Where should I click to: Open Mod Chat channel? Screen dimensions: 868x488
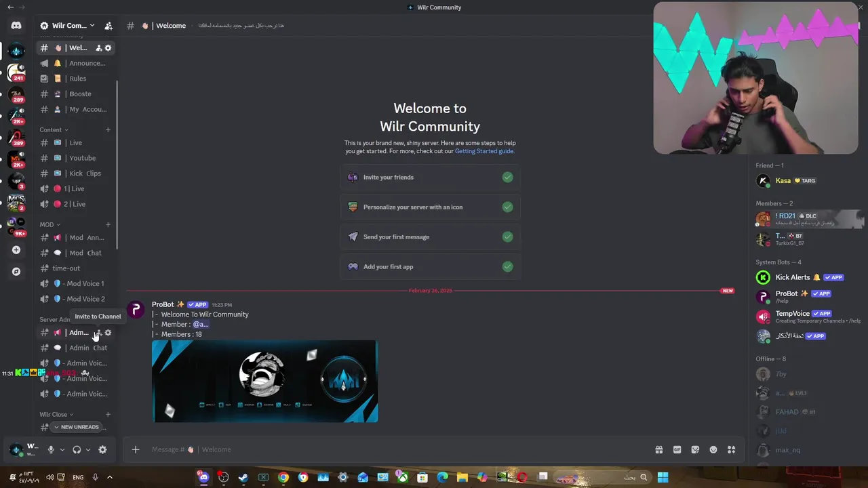[x=76, y=253]
